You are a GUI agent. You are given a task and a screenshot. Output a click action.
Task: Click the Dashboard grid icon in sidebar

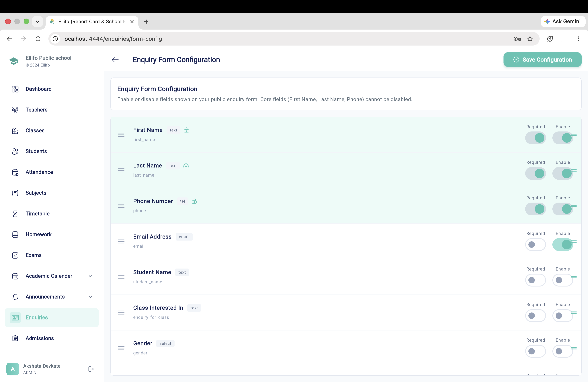15,89
